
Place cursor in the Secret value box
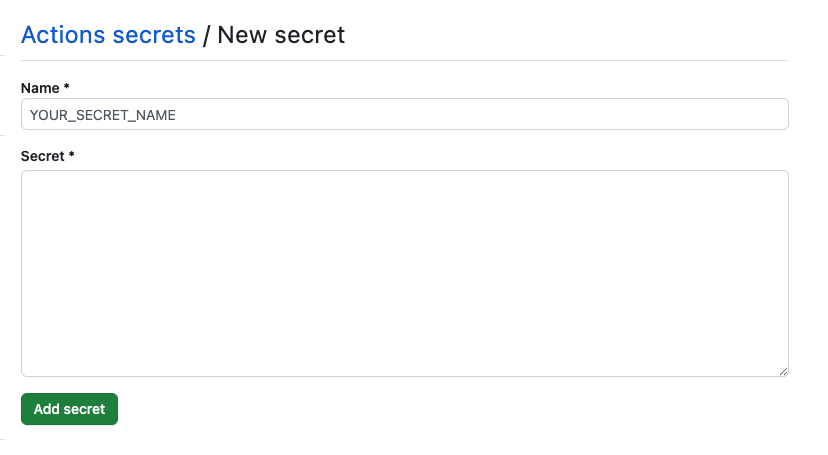pos(404,273)
